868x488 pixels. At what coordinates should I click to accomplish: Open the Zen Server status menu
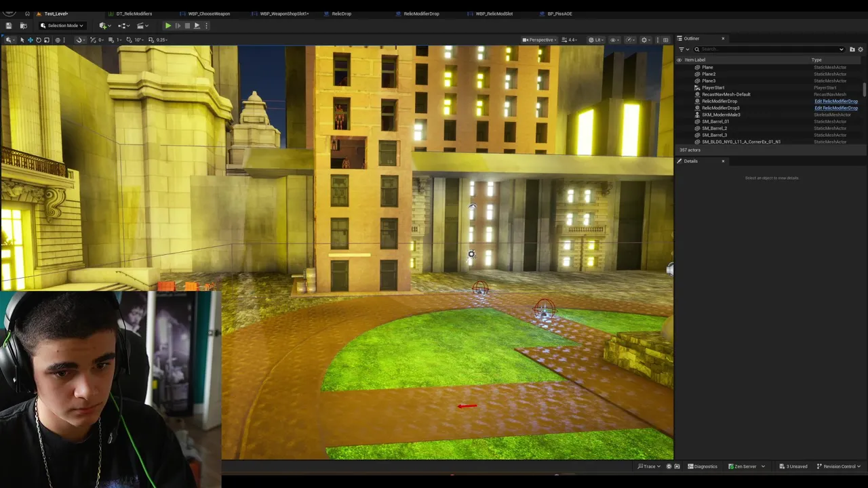click(746, 466)
